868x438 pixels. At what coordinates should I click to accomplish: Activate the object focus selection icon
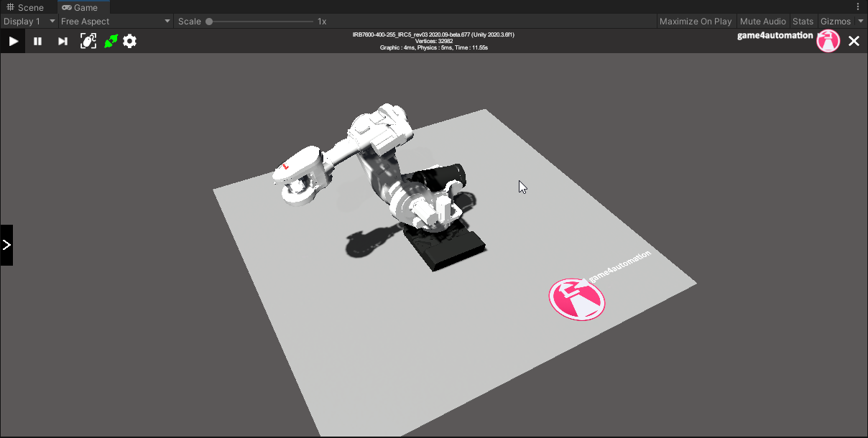point(88,41)
